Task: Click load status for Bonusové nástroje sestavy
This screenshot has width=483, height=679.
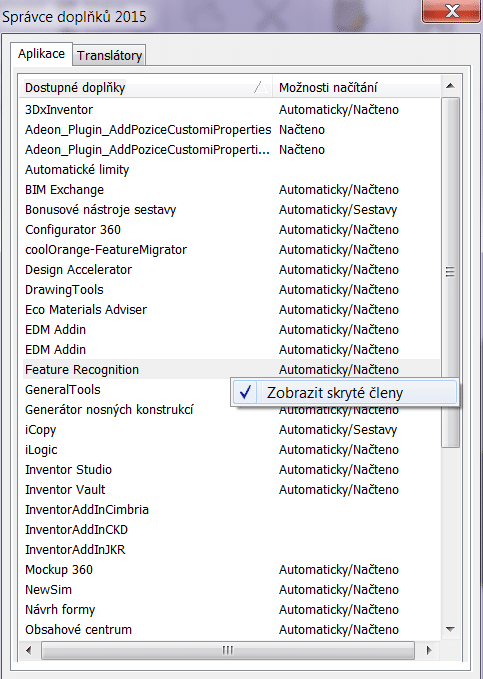Action: 338,210
